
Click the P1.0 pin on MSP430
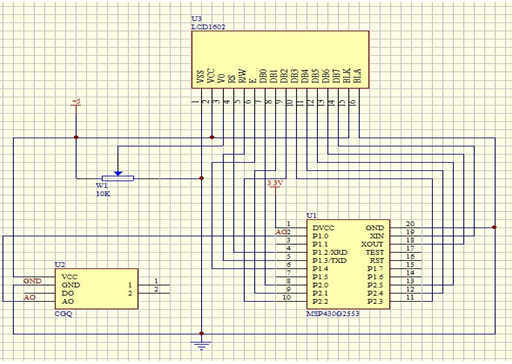click(320, 236)
